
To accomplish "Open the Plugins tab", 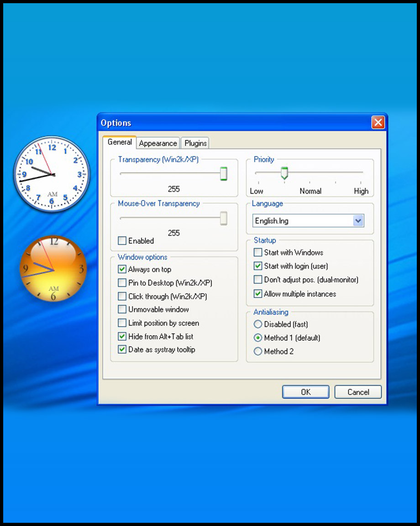I will pos(195,143).
